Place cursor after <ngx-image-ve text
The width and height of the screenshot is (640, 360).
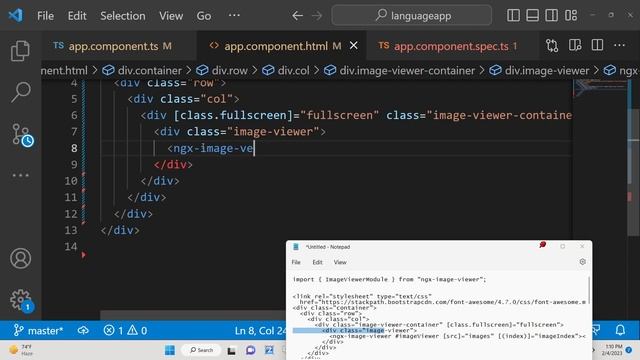pyautogui.click(x=254, y=148)
